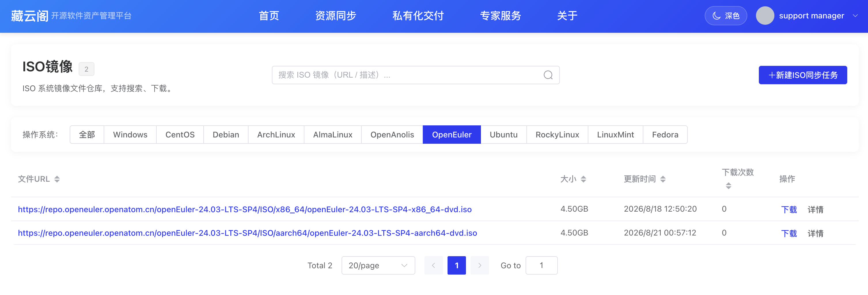This screenshot has width=868, height=295.
Task: Click 详情 for x86_64 ISO row
Action: click(815, 210)
